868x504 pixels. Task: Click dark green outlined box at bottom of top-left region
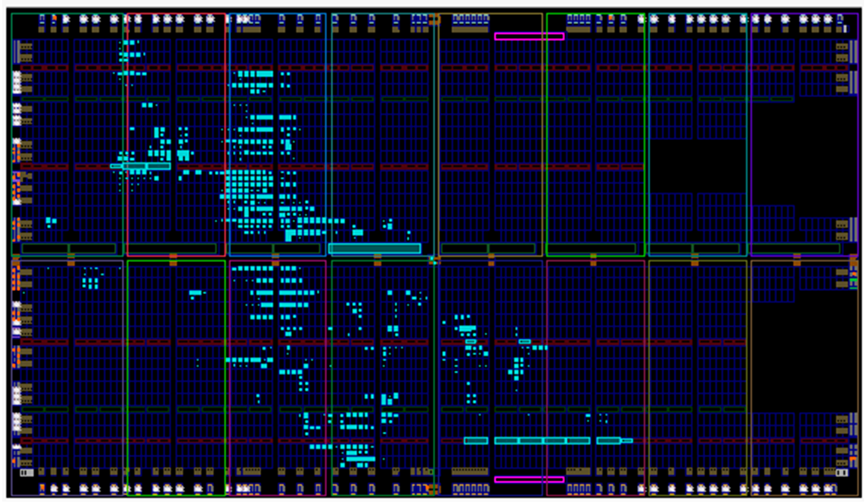point(45,248)
